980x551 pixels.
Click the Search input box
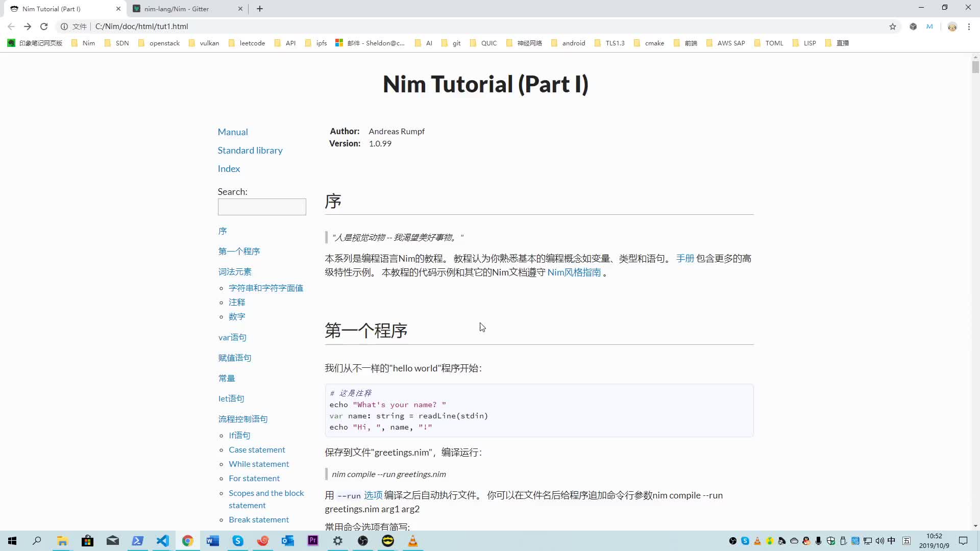(x=262, y=207)
